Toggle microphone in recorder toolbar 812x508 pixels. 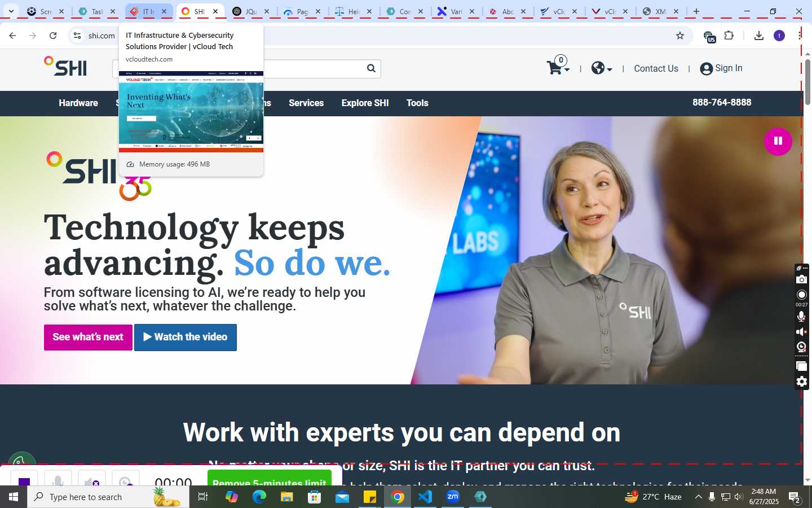[801, 316]
